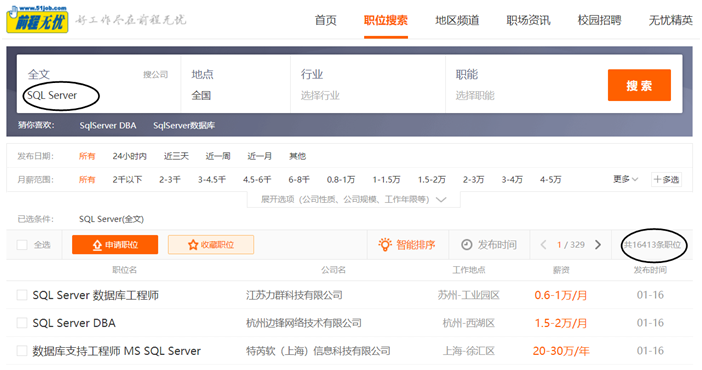Click the lightbulb smart sort icon
This screenshot has width=702, height=370.
coord(385,245)
